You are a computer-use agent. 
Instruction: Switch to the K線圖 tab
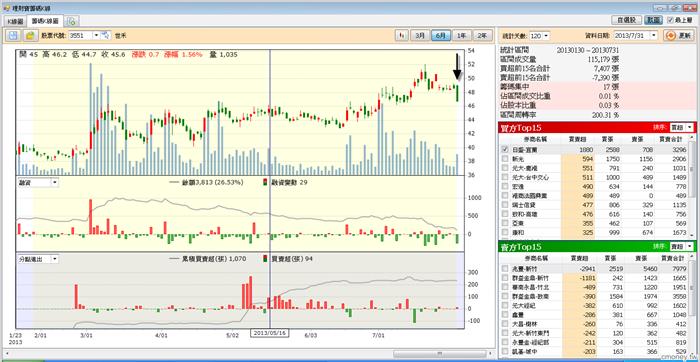click(15, 21)
